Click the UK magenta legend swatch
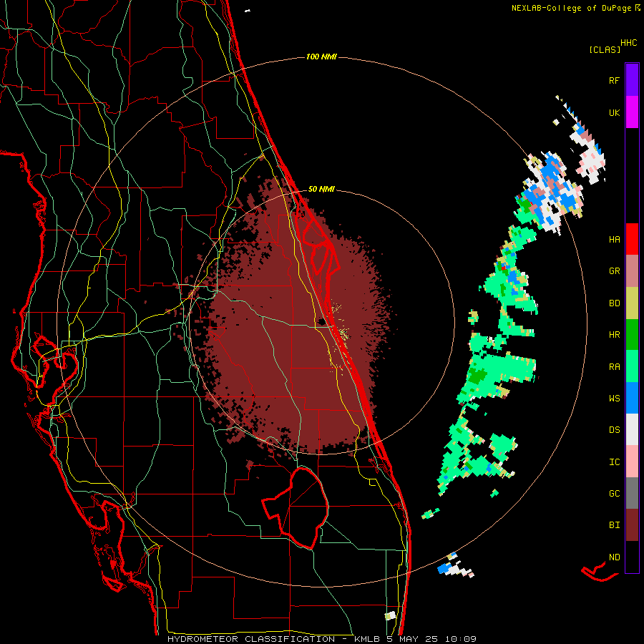The image size is (644, 644). click(632, 112)
